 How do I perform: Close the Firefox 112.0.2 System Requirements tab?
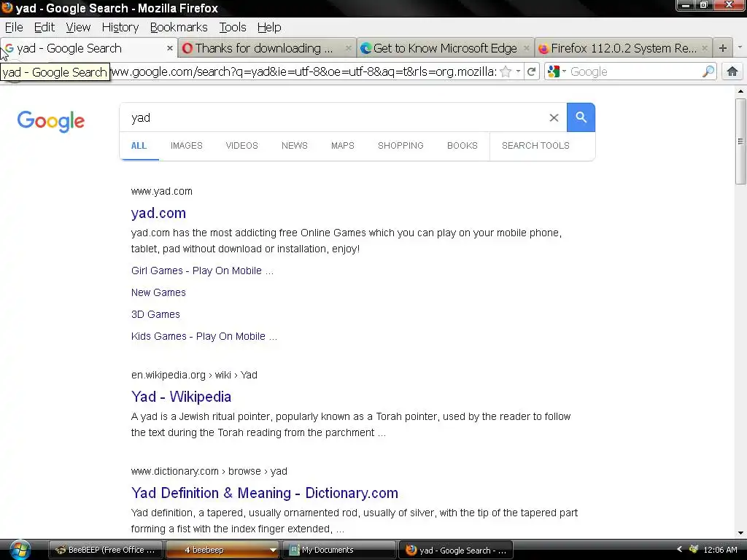click(704, 48)
